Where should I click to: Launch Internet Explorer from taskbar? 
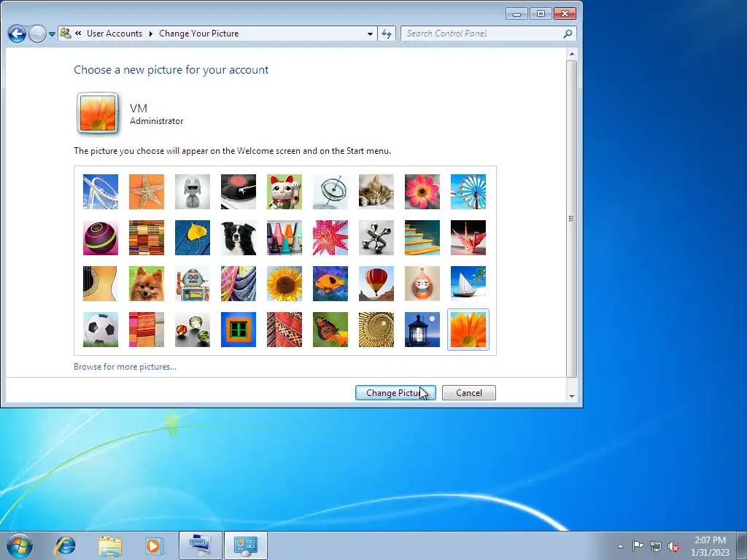65,545
